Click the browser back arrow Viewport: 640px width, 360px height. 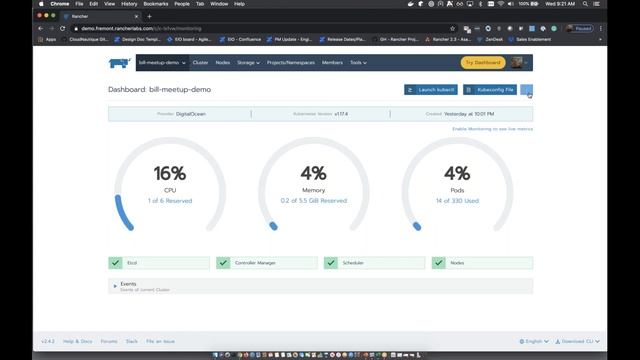(x=40, y=29)
